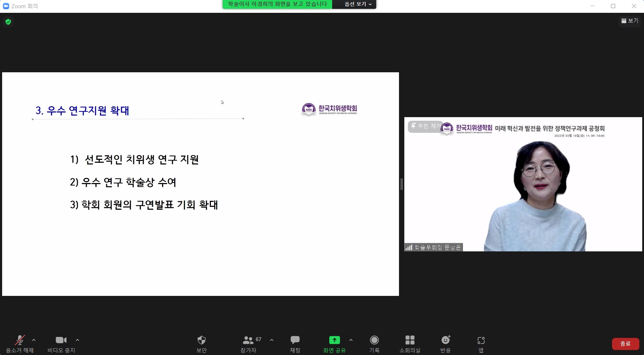Click green shield encryption info icon

8,22
